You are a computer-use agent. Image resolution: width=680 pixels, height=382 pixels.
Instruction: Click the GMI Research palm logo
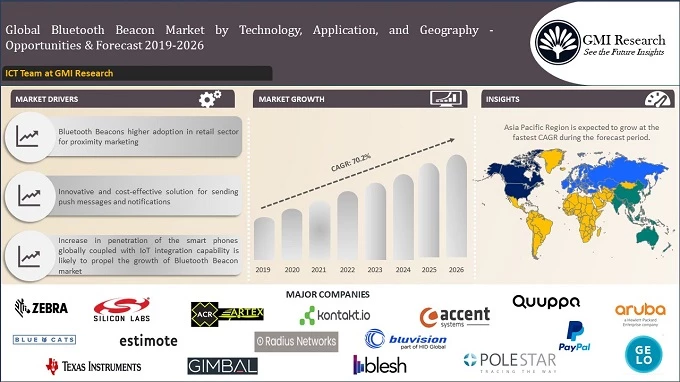557,42
